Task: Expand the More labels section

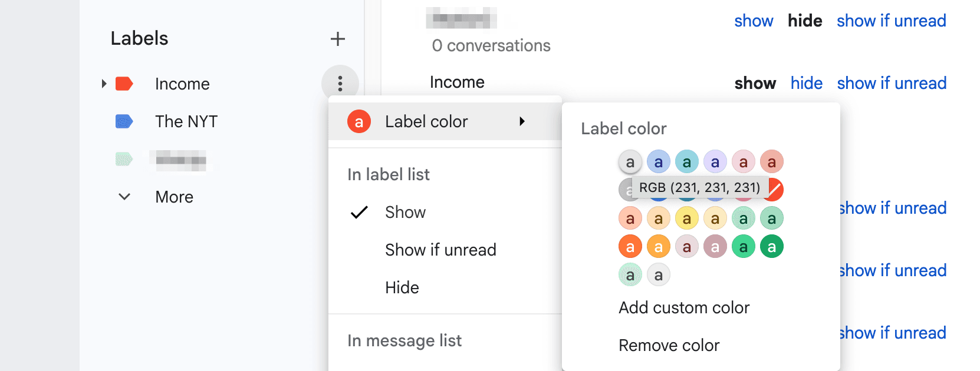Action: point(124,197)
